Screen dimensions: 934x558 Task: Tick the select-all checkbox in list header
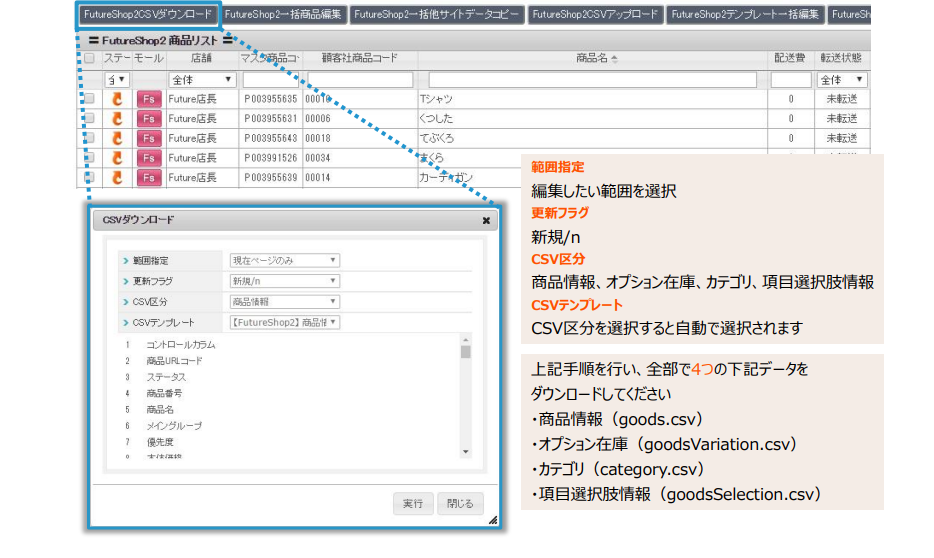pos(89,58)
